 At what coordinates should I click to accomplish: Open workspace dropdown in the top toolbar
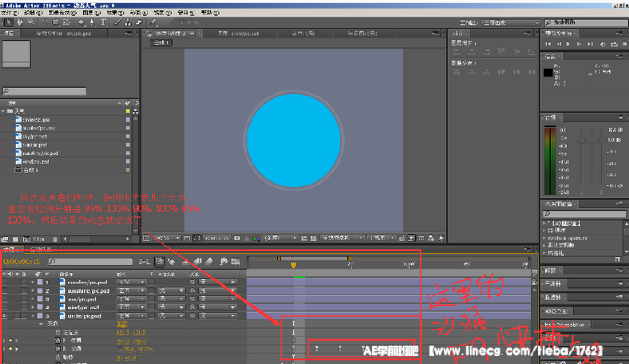pos(511,23)
